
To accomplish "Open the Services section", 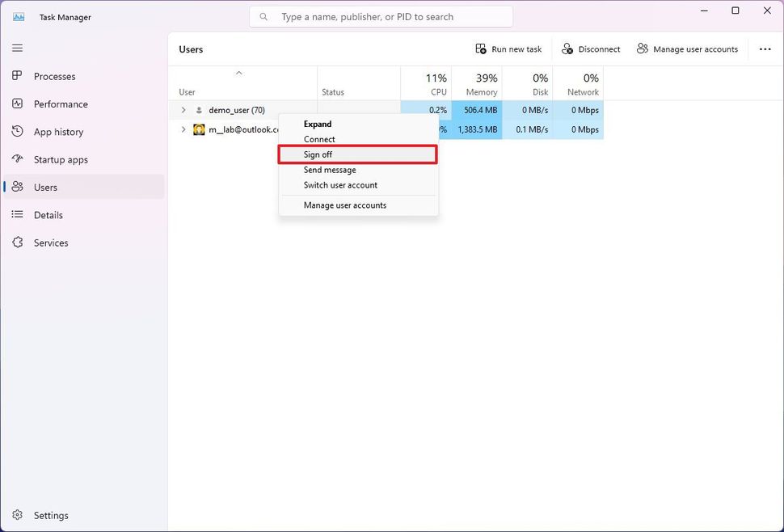I will (x=51, y=243).
